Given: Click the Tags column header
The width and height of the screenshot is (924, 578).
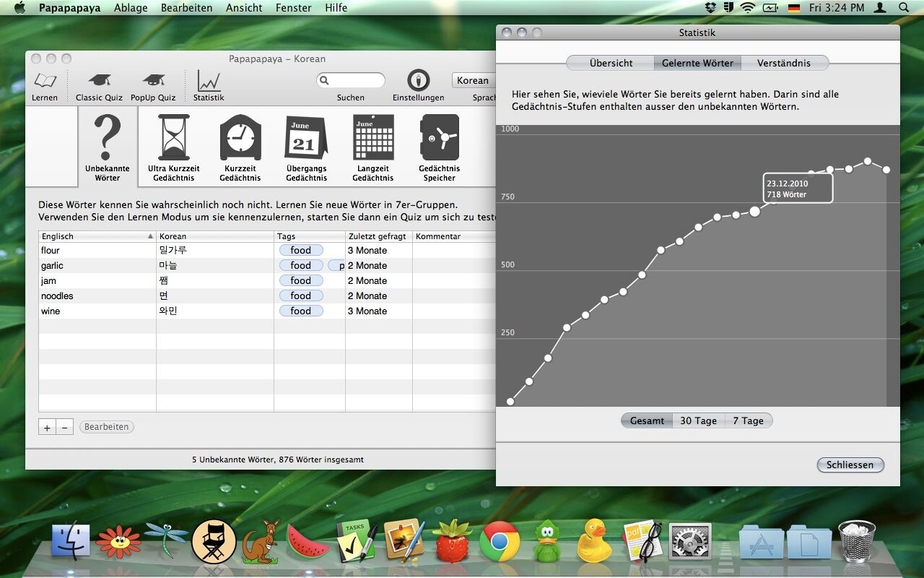Looking at the screenshot, I should coord(310,236).
